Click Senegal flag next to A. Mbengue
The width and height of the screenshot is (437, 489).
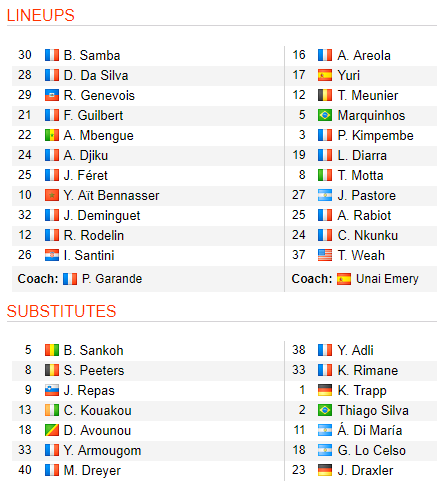pyautogui.click(x=52, y=135)
